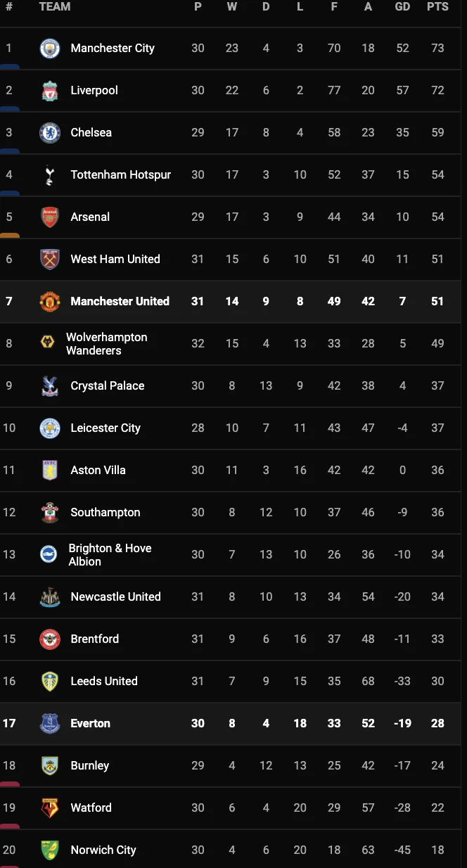Click the Tottenham Hotspur cockerel crest
467x868 pixels.
pyautogui.click(x=50, y=175)
